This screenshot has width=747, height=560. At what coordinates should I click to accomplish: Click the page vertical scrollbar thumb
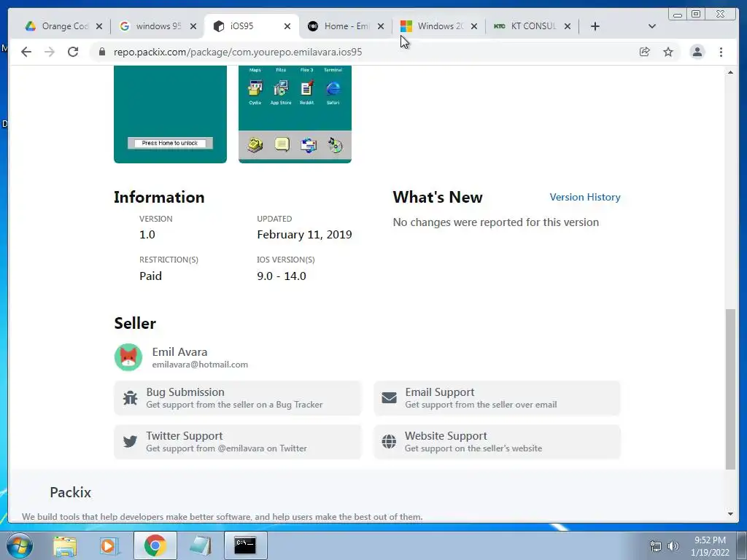(730, 389)
